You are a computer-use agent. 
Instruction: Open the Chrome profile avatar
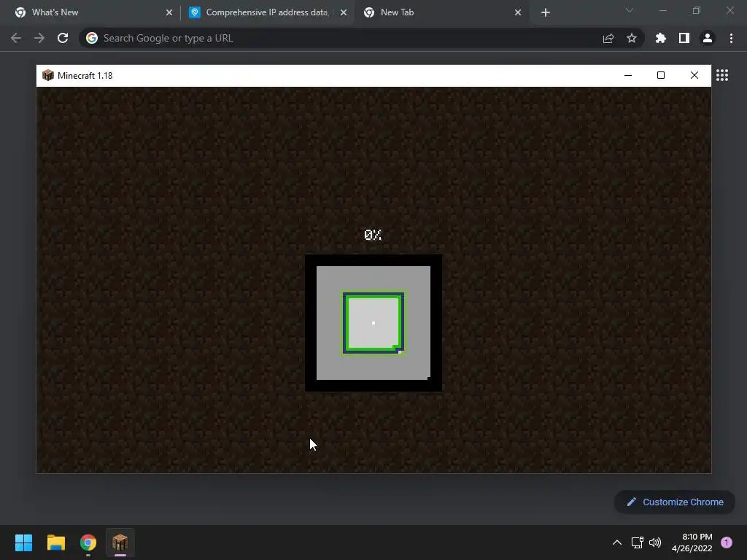point(708,38)
